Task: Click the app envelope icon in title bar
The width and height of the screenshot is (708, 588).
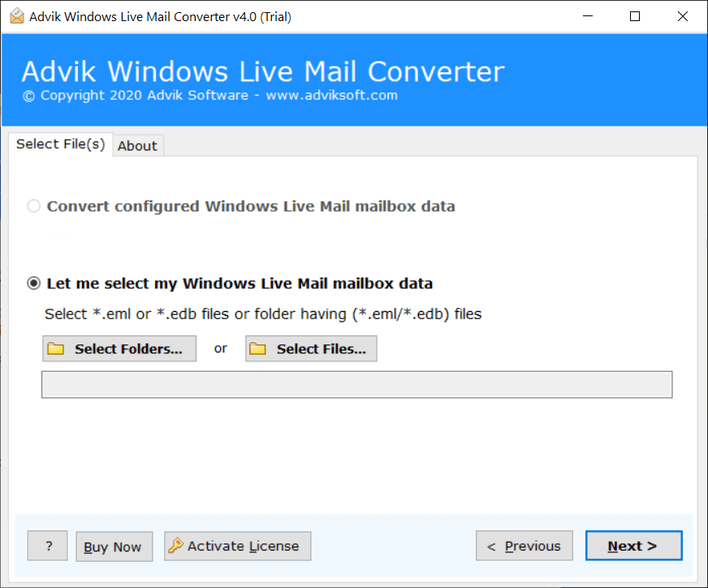Action: pos(17,16)
